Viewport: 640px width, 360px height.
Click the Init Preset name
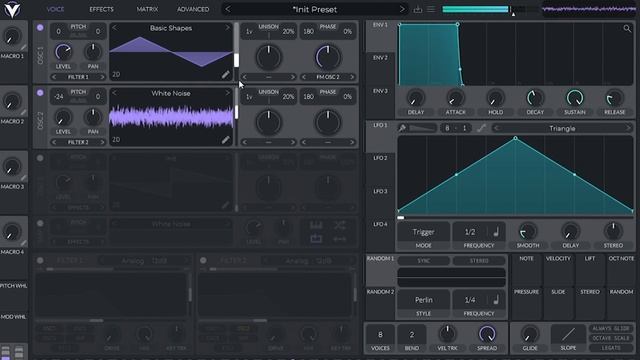(x=315, y=9)
